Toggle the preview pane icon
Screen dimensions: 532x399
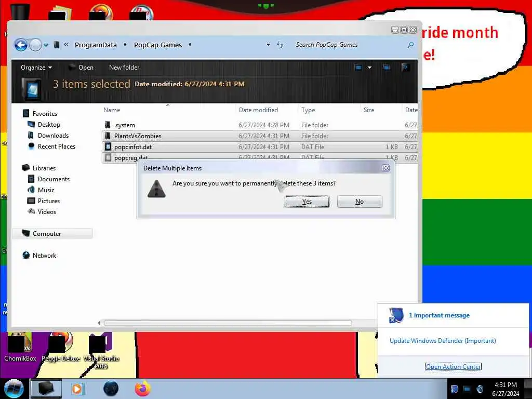coord(387,68)
